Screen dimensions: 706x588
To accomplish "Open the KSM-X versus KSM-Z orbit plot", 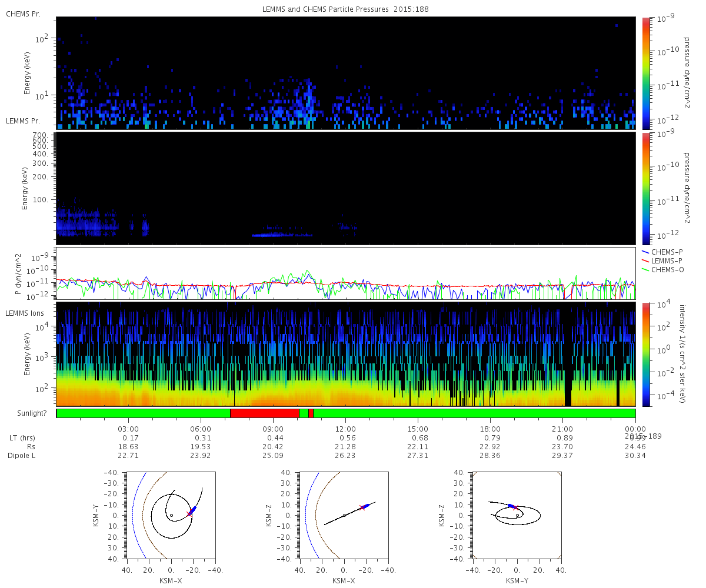I will point(344,515).
